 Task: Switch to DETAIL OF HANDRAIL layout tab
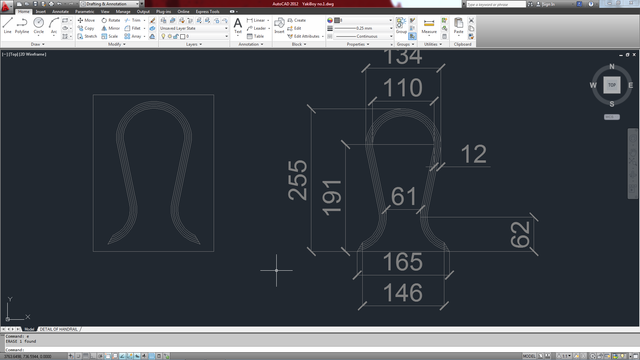(58, 329)
